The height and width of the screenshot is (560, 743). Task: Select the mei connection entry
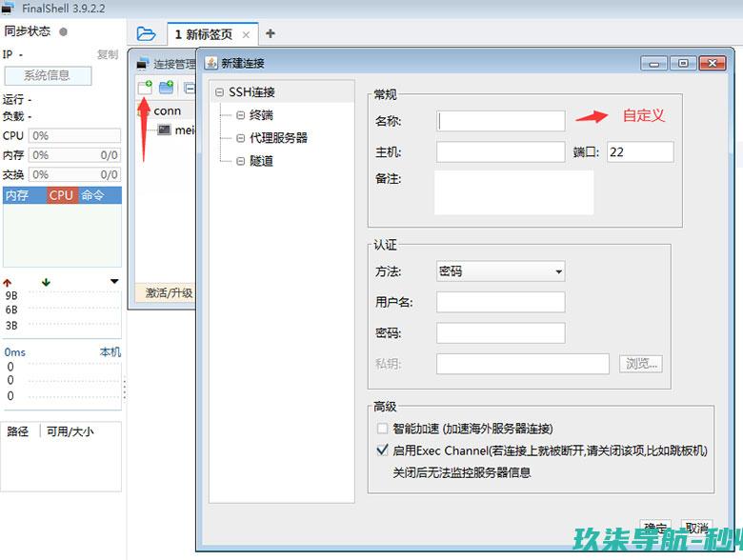pos(185,130)
